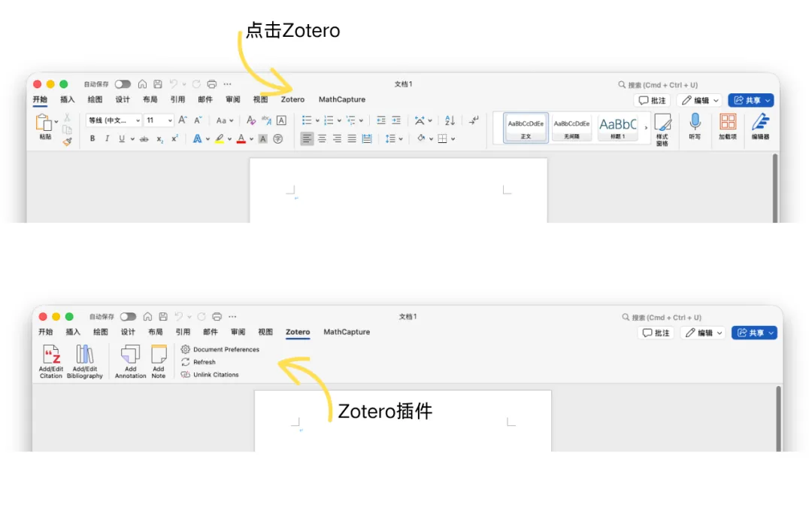Expand arrow beside highlight color pen
Image resolution: width=812 pixels, height=508 pixels.
pos(229,139)
